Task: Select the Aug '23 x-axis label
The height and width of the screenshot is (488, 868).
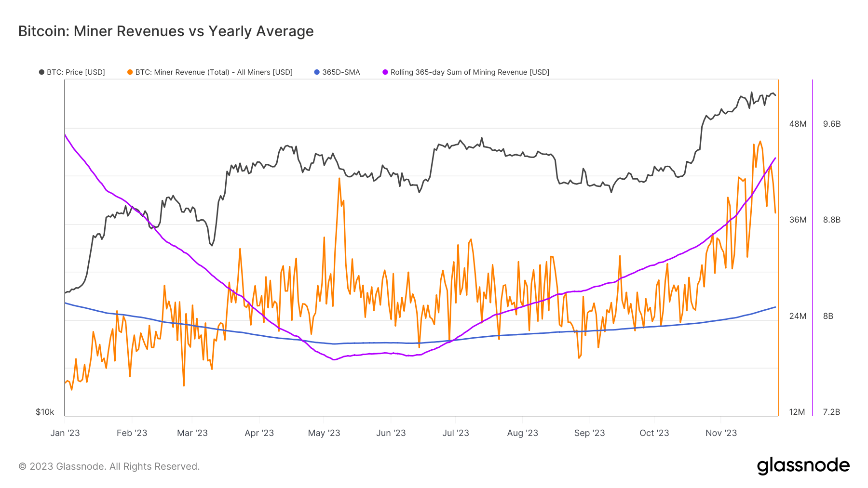Action: (522, 433)
